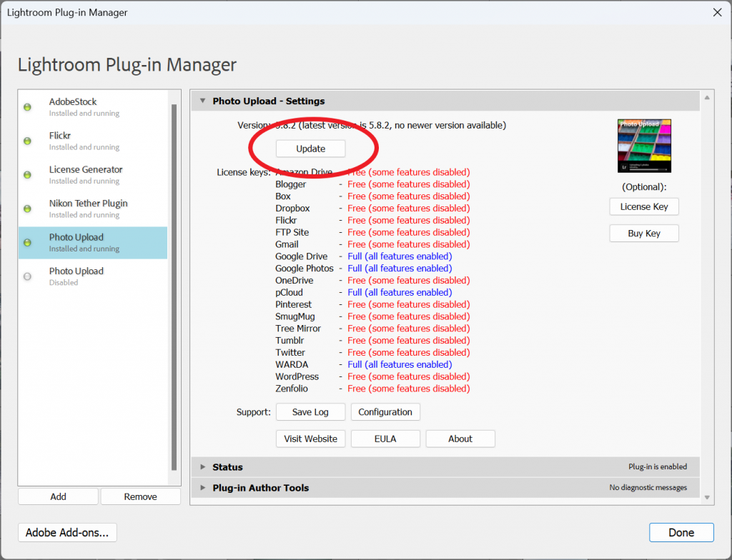Expand the Plug-in Author Tools section
This screenshot has height=560, width=732.
[x=203, y=488]
